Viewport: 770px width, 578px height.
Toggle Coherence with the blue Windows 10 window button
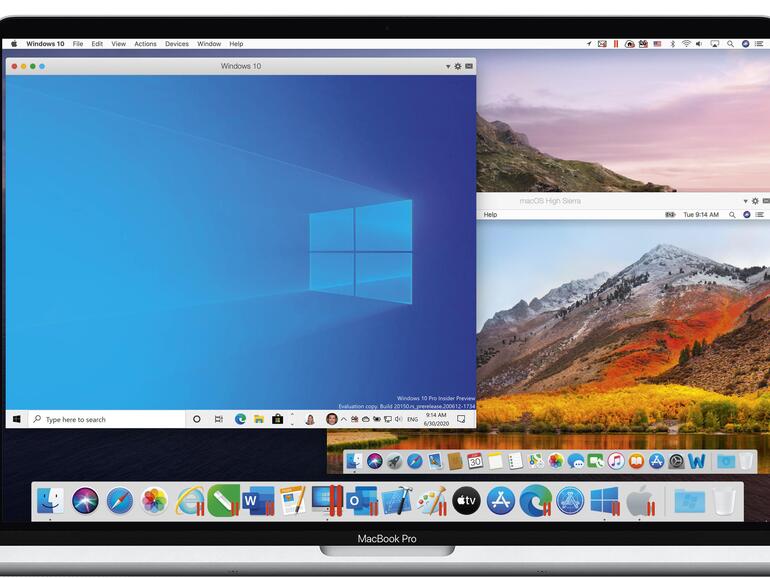(x=42, y=66)
